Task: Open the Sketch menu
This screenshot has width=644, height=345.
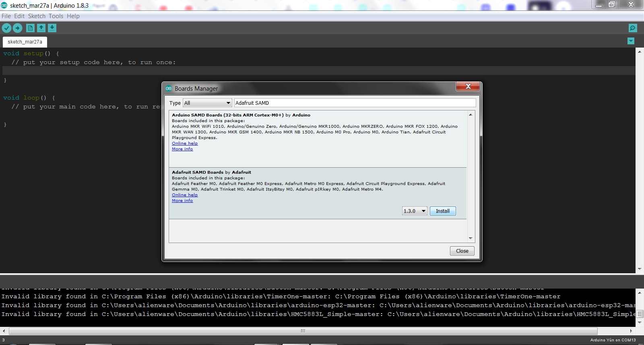Action: coord(37,16)
